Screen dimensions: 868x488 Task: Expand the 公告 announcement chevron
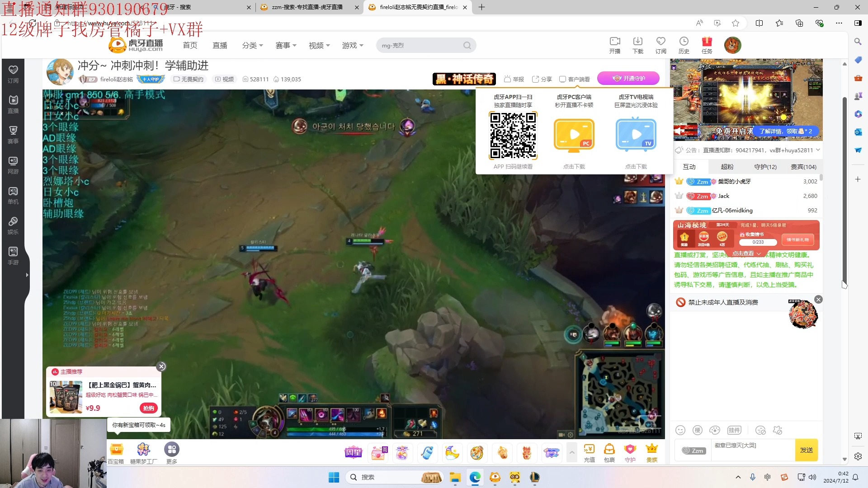(x=818, y=150)
